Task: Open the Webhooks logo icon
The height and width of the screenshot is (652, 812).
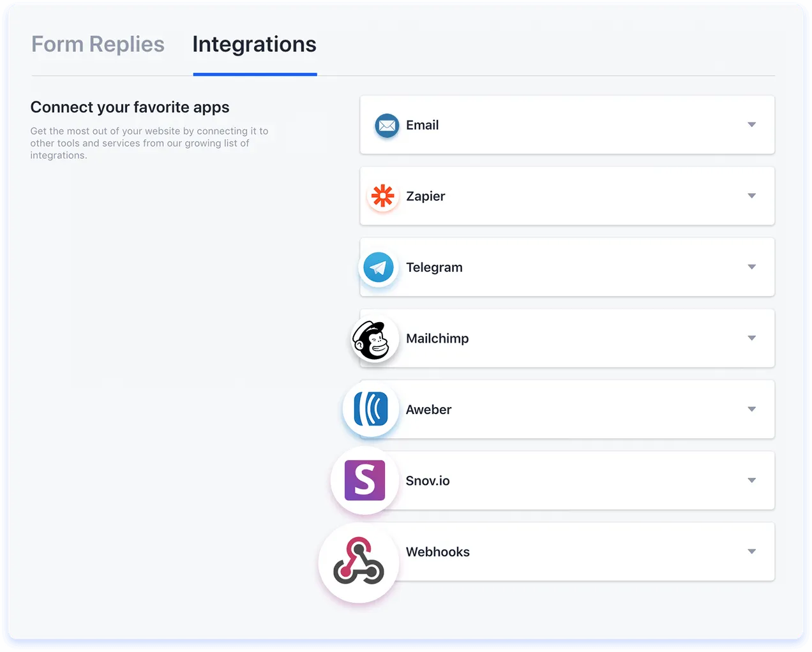Action: click(x=359, y=561)
